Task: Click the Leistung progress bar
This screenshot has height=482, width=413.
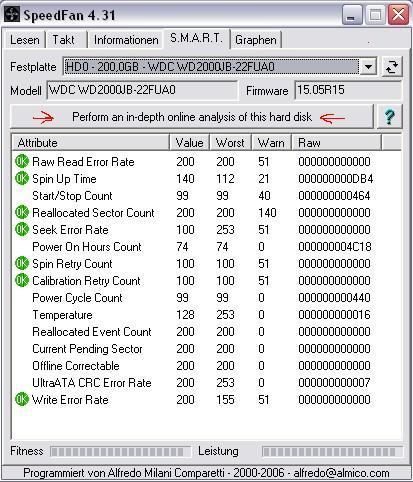Action: point(332,452)
